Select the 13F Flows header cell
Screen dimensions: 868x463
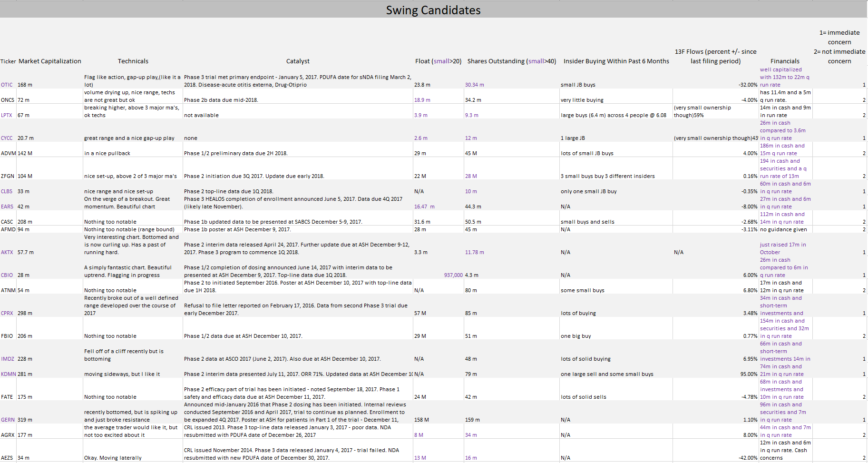tap(716, 56)
